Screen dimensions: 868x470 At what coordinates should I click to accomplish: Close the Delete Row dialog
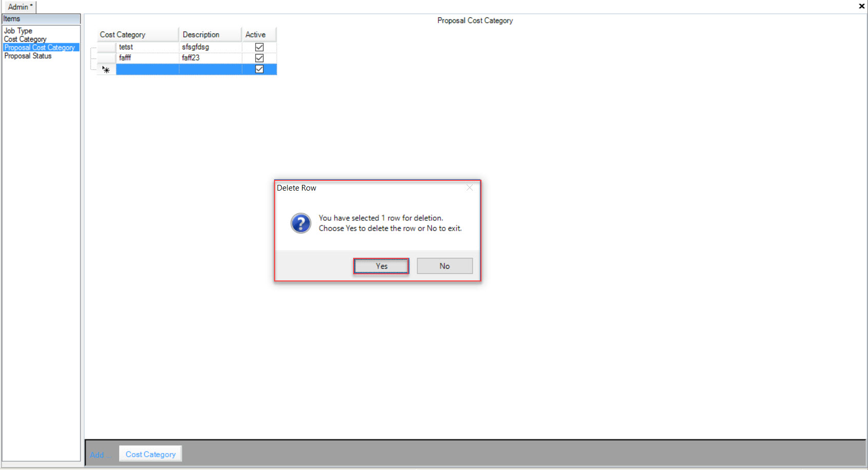[470, 187]
